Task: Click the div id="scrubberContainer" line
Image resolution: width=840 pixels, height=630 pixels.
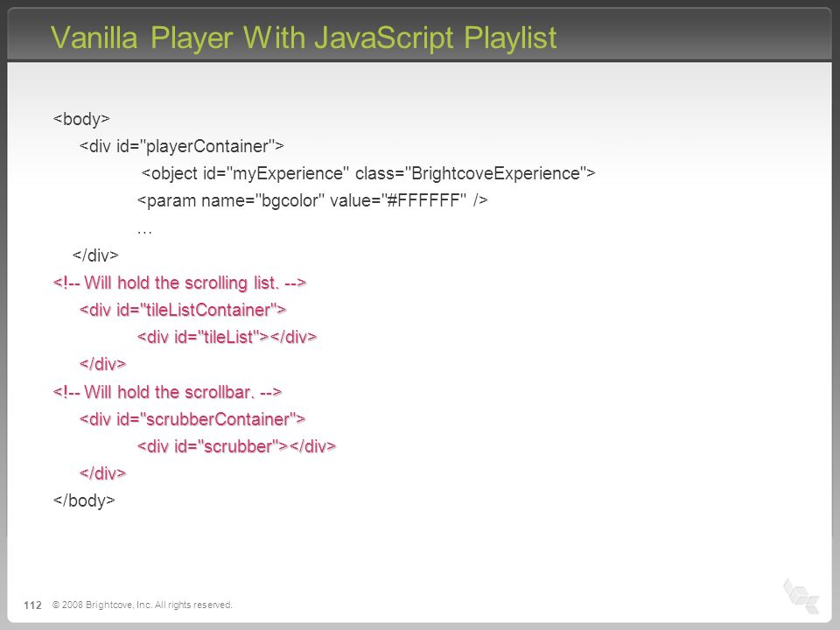Action: coord(192,419)
